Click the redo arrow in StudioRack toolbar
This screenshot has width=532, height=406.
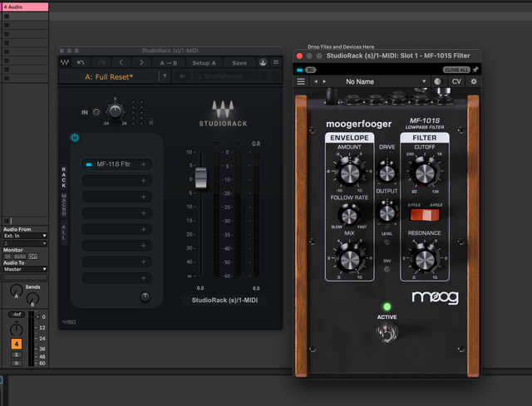(x=101, y=63)
